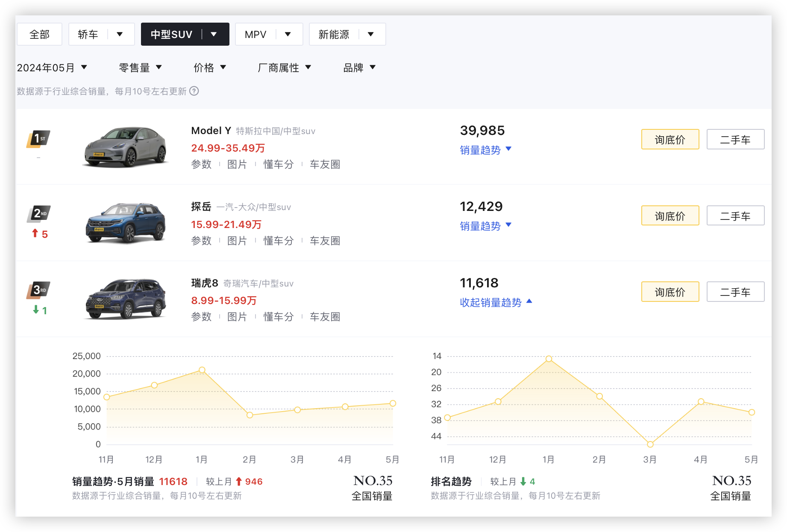Open dropdown arrow next to 轿车
Image resolution: width=787 pixels, height=532 pixels.
coord(120,34)
